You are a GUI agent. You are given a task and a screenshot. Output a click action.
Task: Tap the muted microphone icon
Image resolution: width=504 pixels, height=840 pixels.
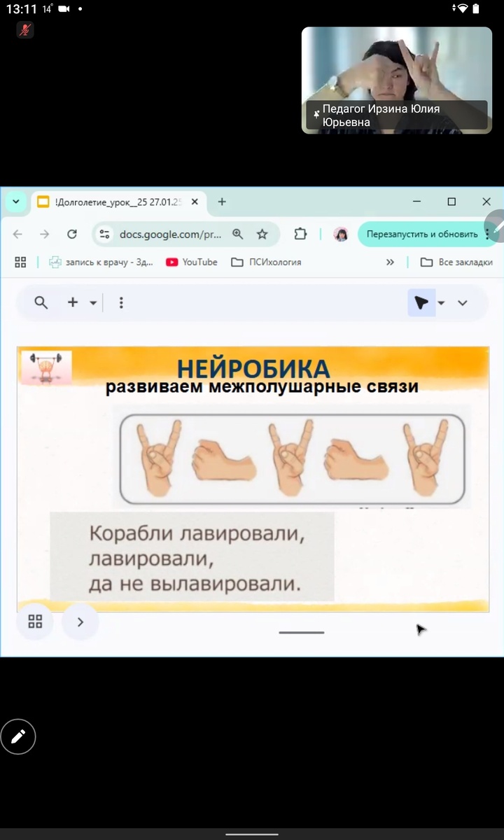[x=25, y=30]
